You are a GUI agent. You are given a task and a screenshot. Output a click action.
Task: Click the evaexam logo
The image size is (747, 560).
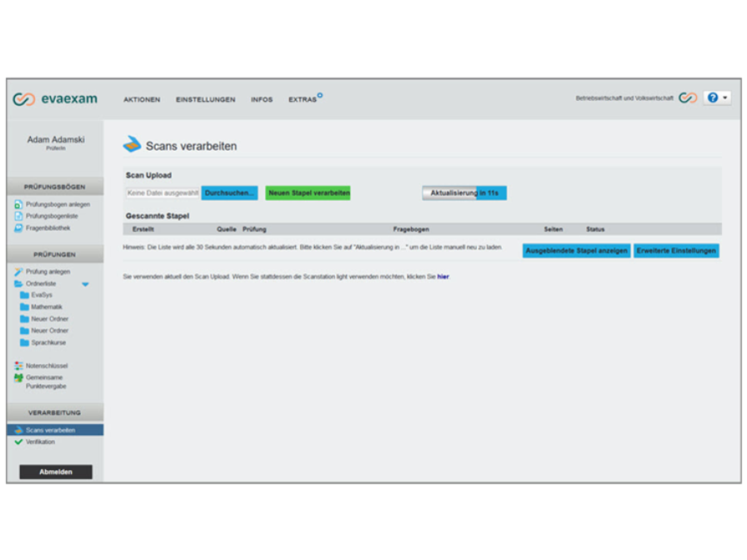(x=55, y=99)
